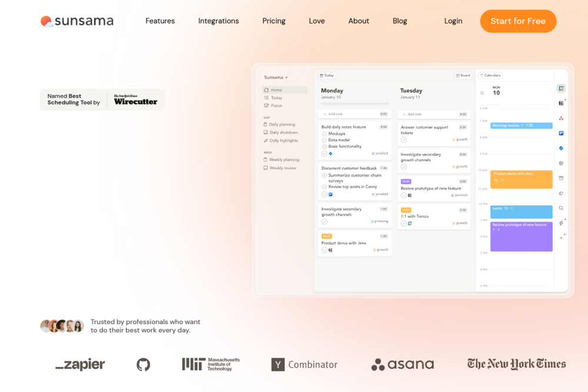Select the blue Morning routine calendar event
The height and width of the screenshot is (392, 588).
pos(521,125)
